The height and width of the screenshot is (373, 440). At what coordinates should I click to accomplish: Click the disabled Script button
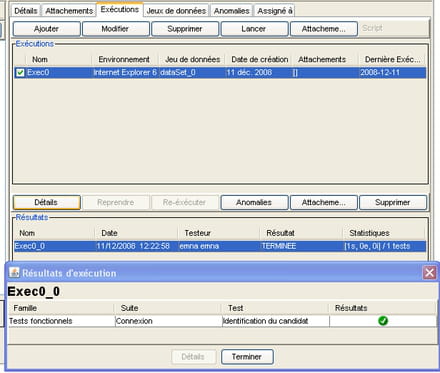[372, 28]
